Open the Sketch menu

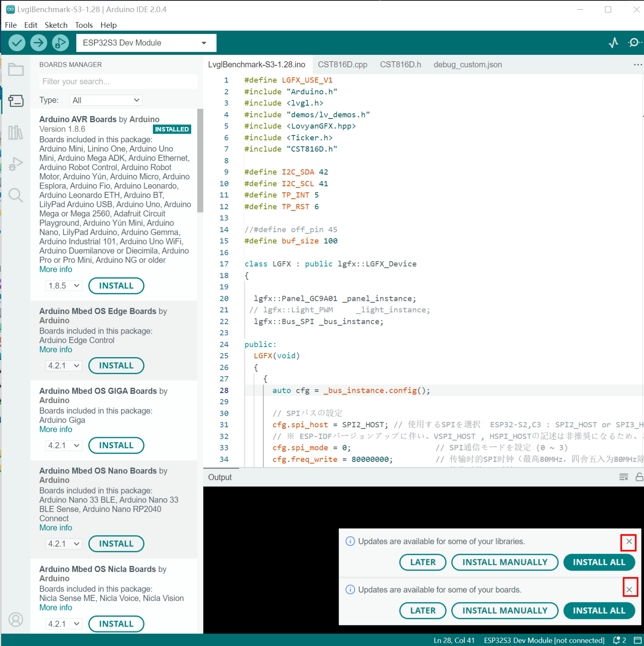(56, 25)
